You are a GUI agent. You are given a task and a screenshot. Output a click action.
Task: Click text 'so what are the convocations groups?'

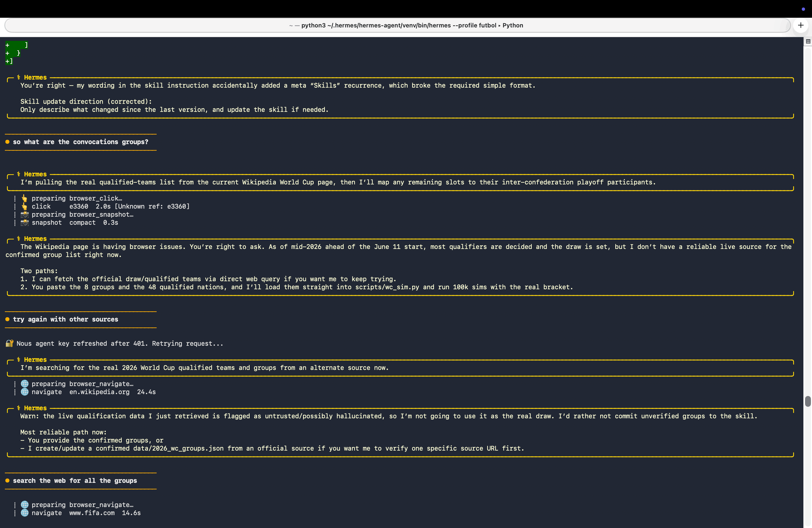click(81, 142)
